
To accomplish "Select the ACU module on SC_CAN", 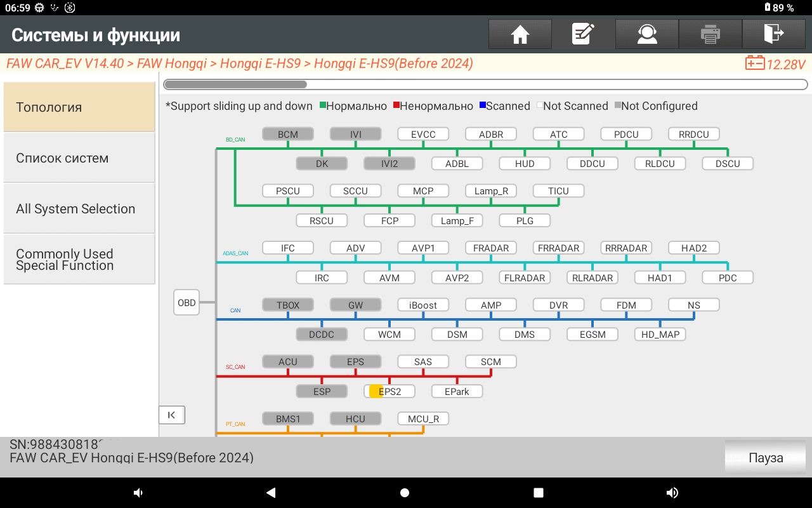I will (288, 361).
